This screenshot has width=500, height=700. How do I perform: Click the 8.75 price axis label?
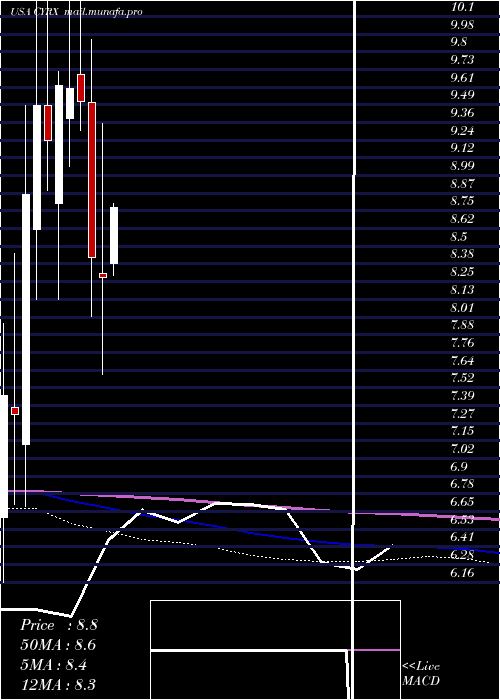[x=462, y=201]
